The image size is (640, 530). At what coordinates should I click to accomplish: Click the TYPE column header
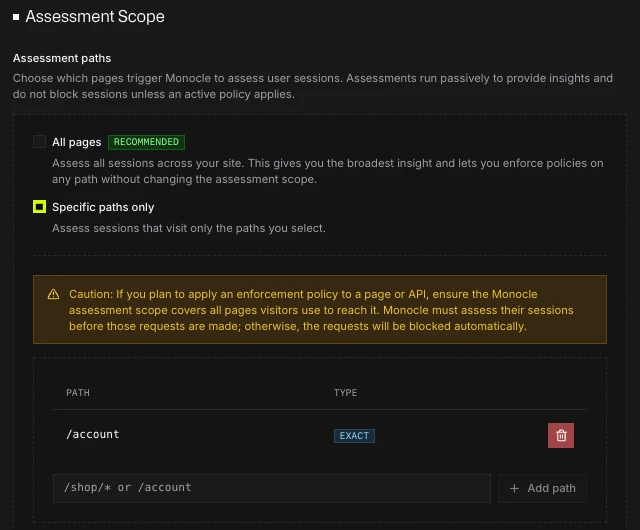click(x=345, y=392)
